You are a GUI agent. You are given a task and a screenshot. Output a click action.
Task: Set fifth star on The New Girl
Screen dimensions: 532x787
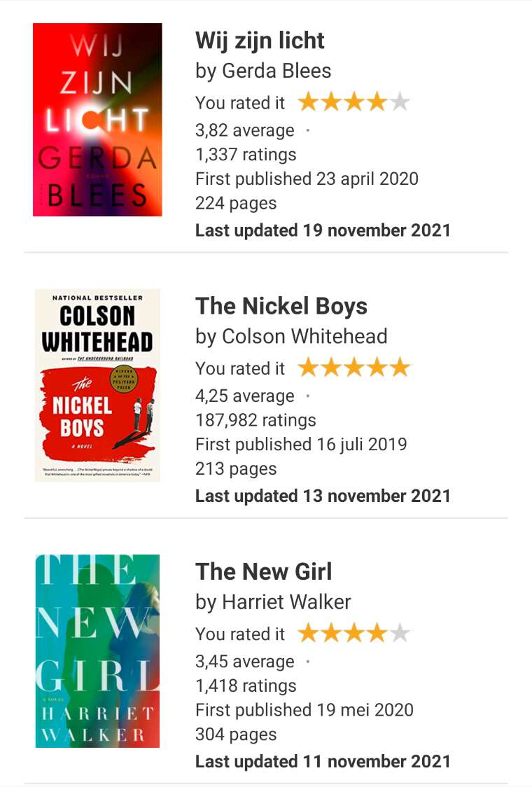(x=400, y=634)
